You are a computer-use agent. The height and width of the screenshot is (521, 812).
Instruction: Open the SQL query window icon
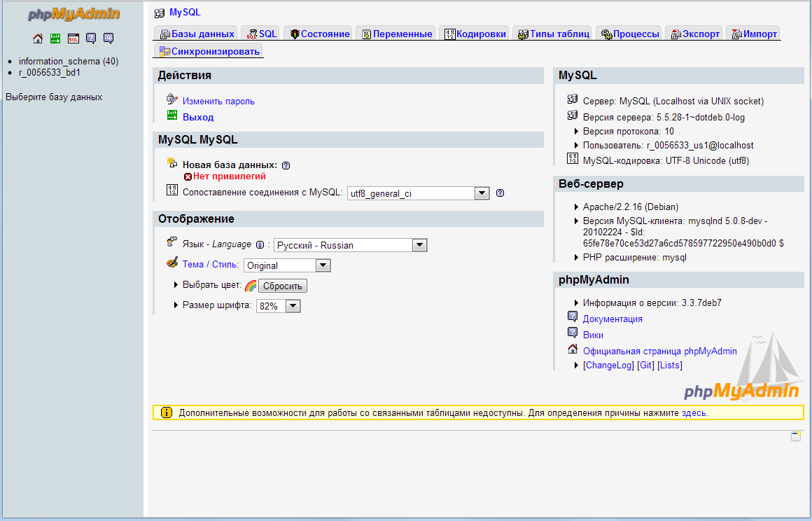(x=73, y=39)
